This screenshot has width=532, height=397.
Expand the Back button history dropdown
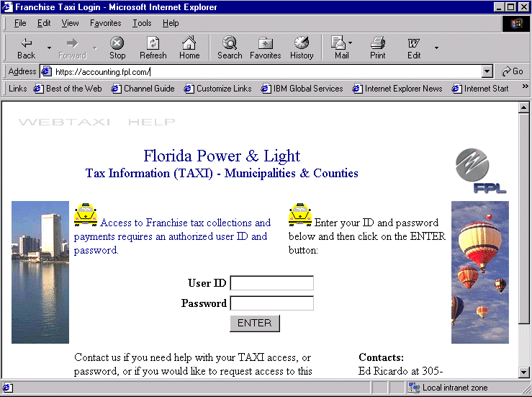click(x=49, y=48)
